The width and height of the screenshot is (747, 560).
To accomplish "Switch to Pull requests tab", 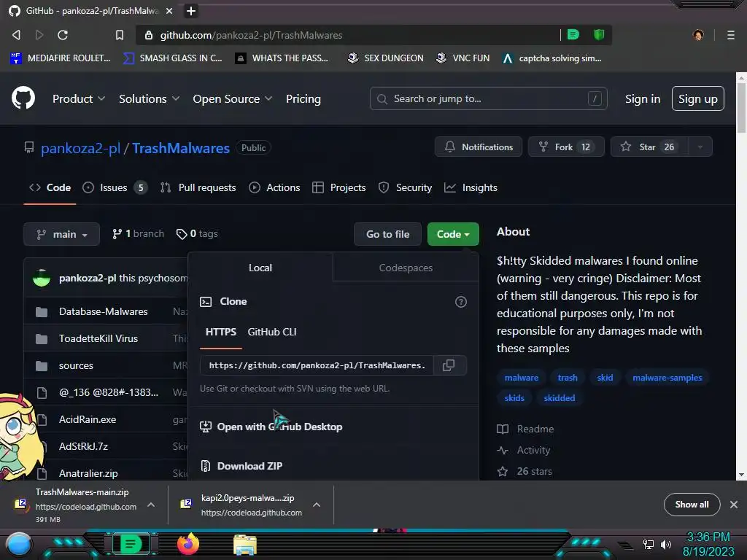I will pos(198,187).
